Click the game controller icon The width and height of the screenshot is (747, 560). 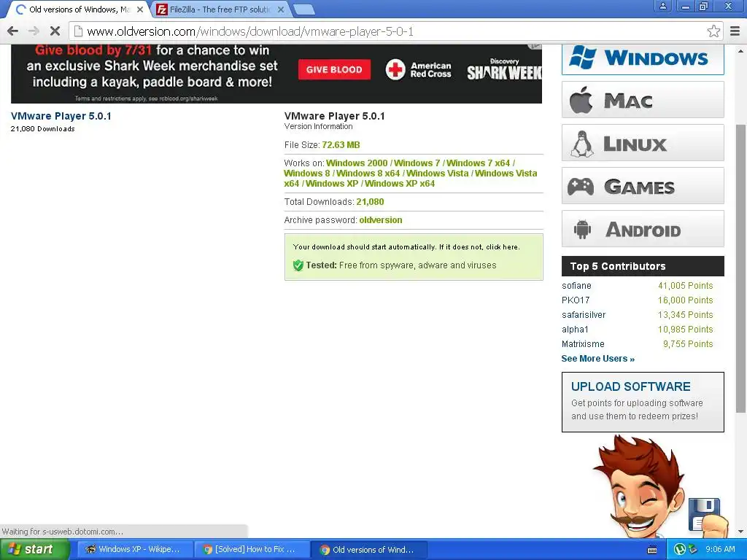[x=580, y=186]
